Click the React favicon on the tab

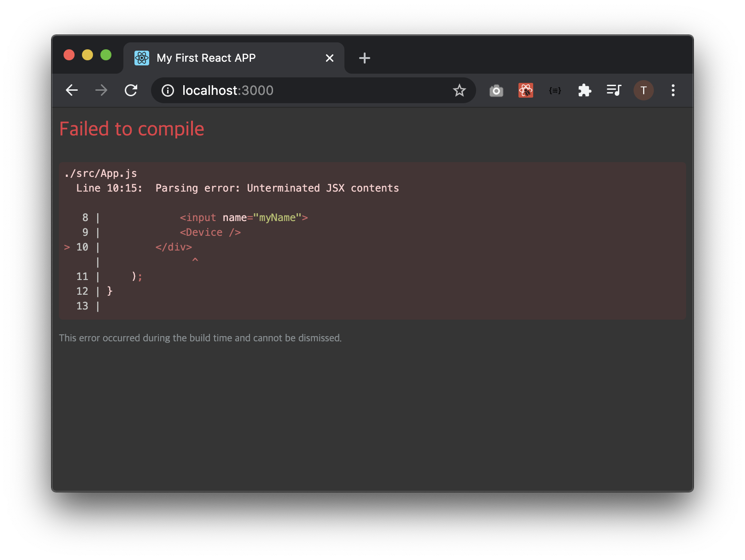142,58
